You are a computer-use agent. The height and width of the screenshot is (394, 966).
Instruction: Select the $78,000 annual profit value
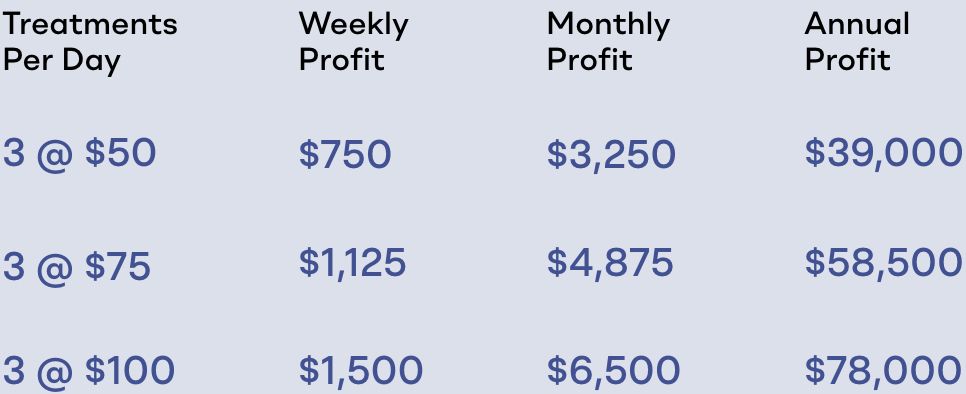[883, 371]
